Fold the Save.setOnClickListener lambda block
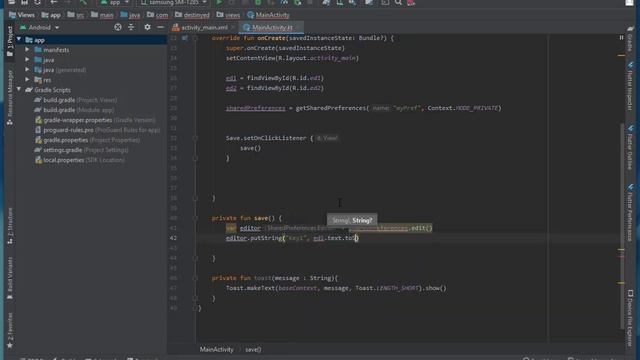Screen dimensions: 640x360 [x=195, y=138]
